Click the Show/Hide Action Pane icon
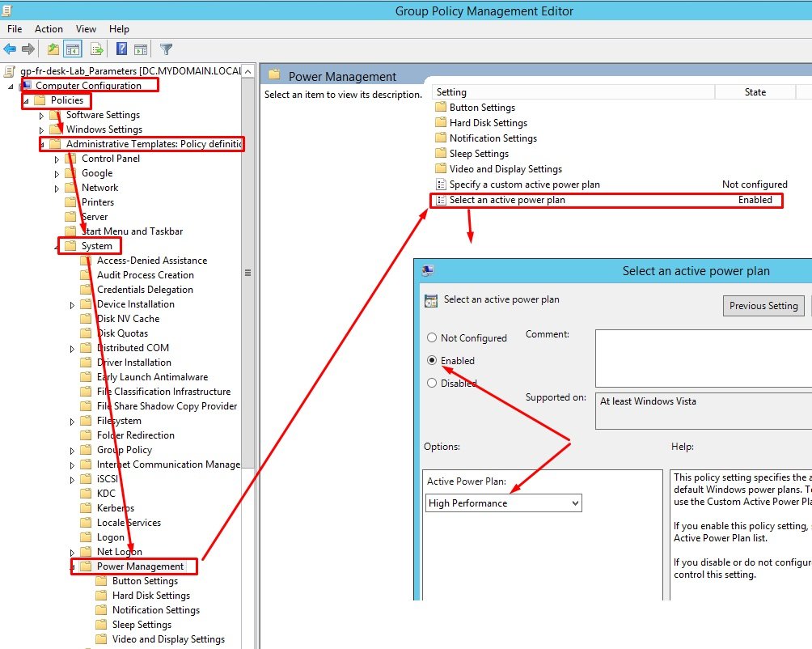This screenshot has width=812, height=649. pos(140,49)
